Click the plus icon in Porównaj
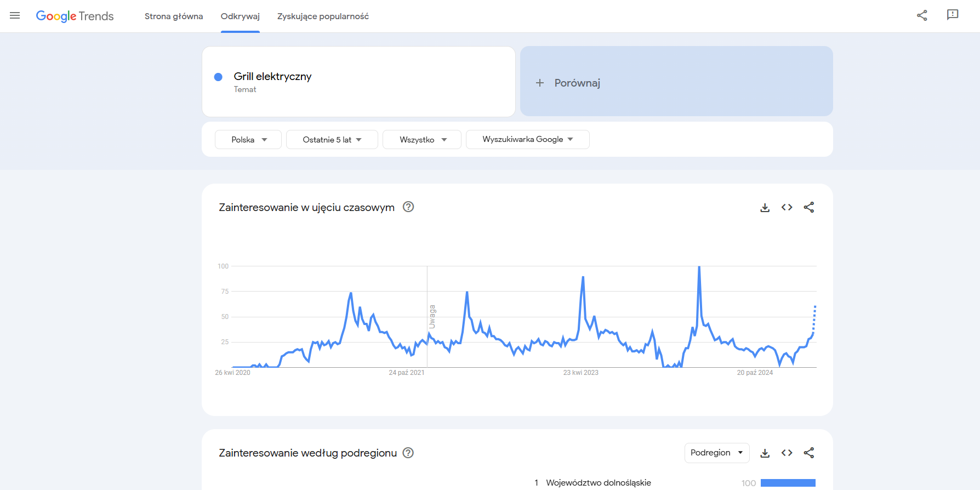The image size is (980, 490). [x=540, y=83]
